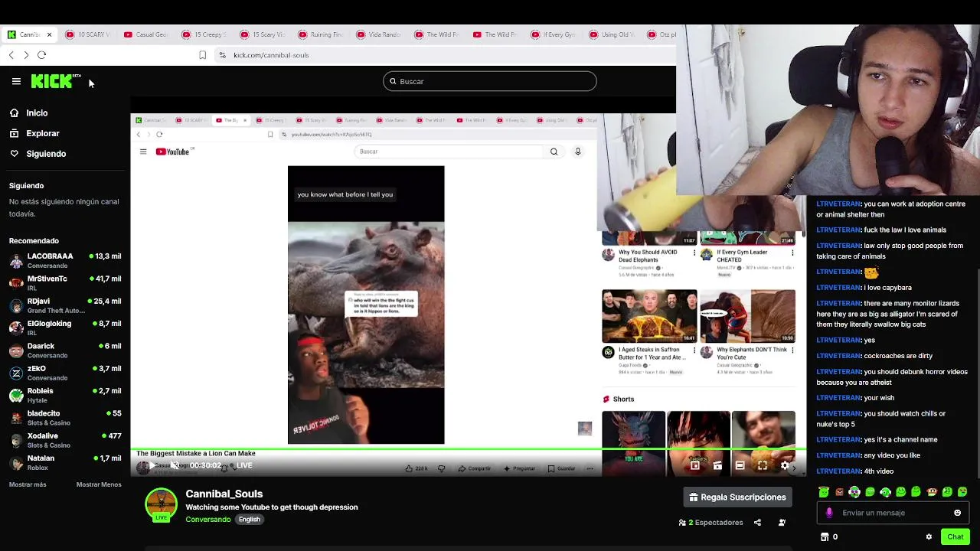Screen dimensions: 980x551
Task: Click the green stream progress bar
Action: pyautogui.click(x=468, y=449)
